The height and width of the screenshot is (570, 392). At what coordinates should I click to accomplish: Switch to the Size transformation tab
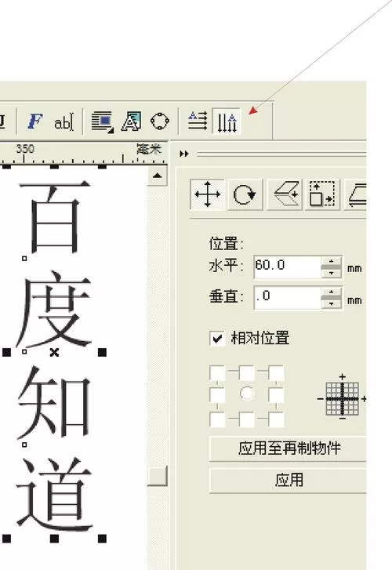pyautogui.click(x=322, y=194)
